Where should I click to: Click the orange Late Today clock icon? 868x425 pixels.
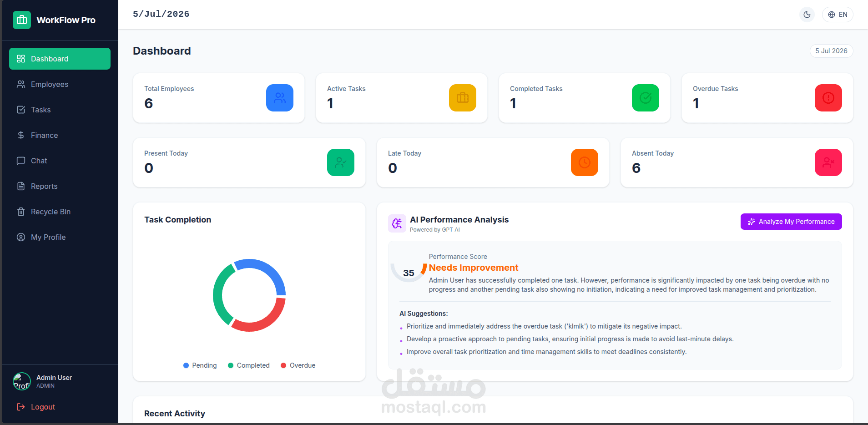(585, 162)
